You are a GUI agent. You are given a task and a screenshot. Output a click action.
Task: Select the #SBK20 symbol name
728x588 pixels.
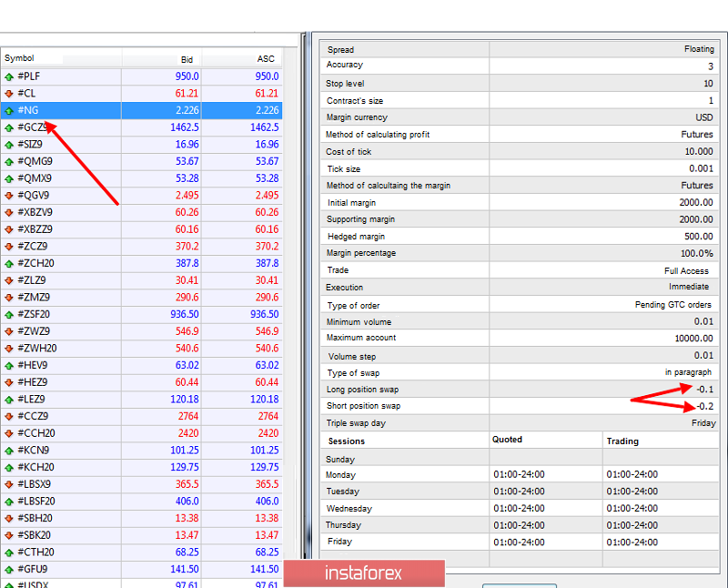[x=35, y=535]
